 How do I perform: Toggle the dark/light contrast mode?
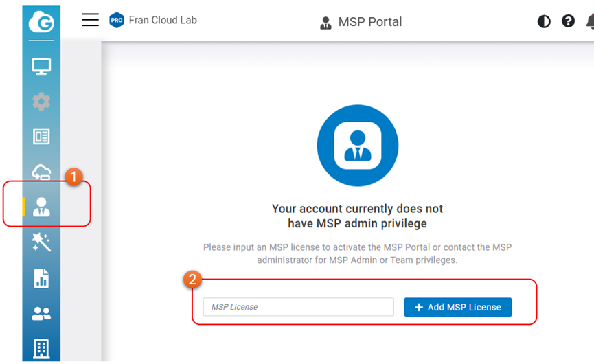click(544, 21)
